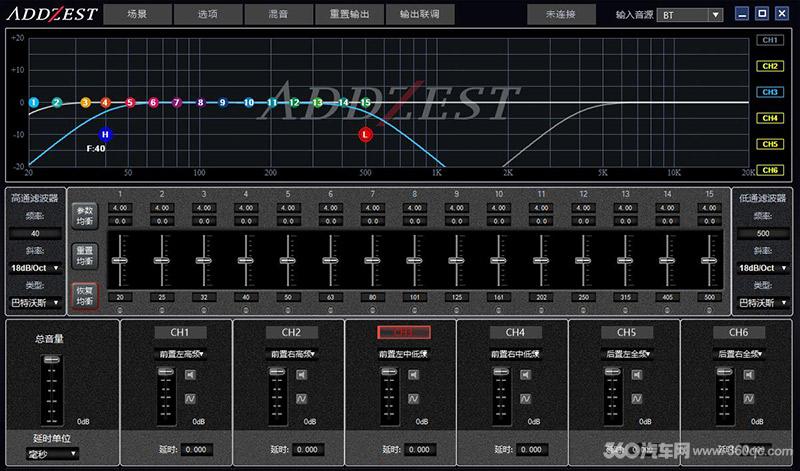This screenshot has width=800, height=471.
Task: Click the high-pass frequency field showing 40
Action: click(x=35, y=233)
